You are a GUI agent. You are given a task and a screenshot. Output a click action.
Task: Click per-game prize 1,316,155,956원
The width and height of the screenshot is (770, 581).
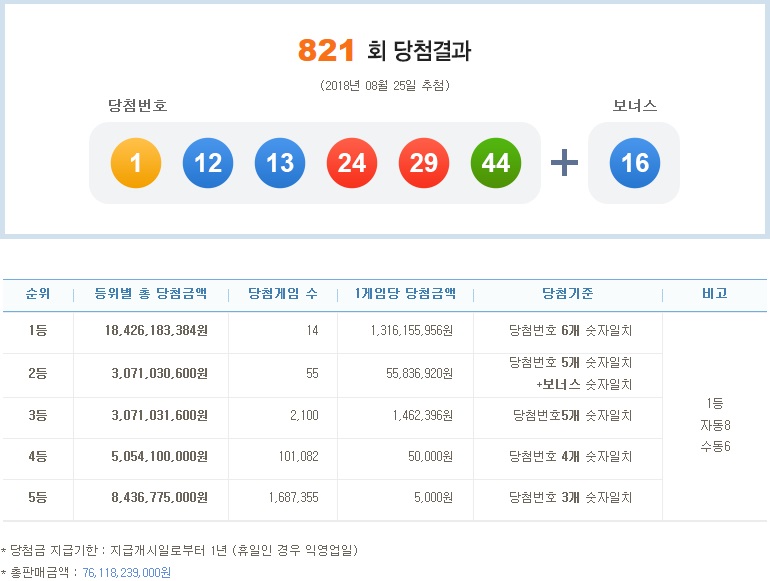[412, 330]
